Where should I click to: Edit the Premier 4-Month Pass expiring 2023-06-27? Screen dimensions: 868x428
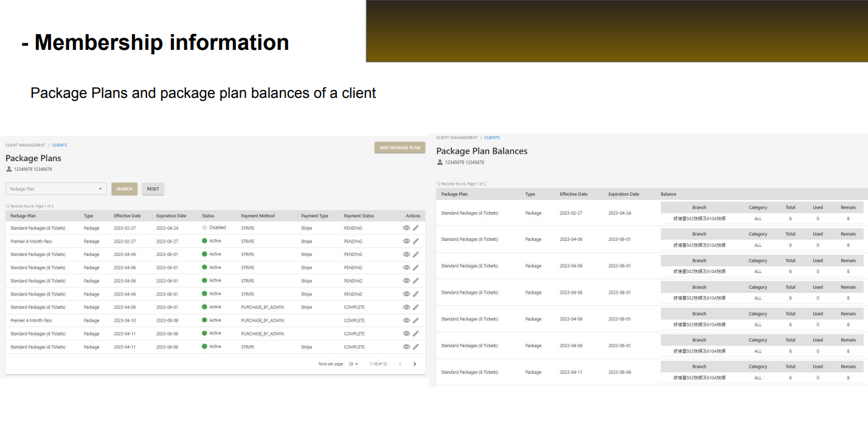[x=416, y=241]
